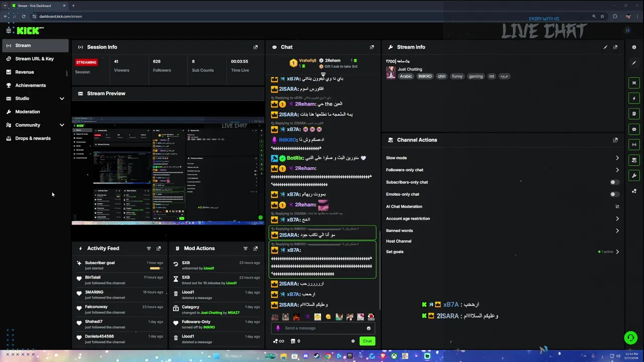Screen dimensions: 644x362
Task: Click the lightning bolt icon in right sidebar
Action: pyautogui.click(x=634, y=99)
